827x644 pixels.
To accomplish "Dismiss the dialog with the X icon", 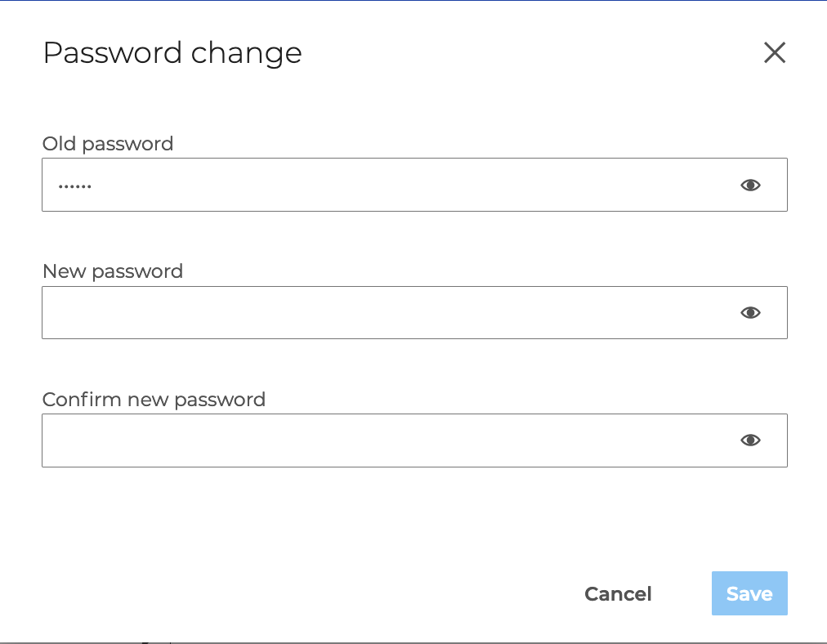I will click(774, 53).
